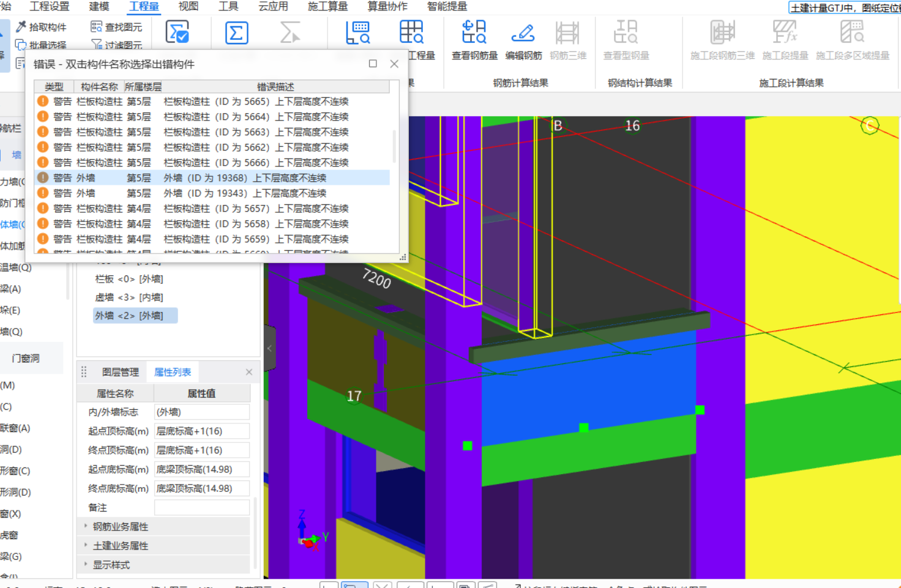Click the 施工段提量 tool
Viewport: 901px width, 588px height.
[x=785, y=40]
